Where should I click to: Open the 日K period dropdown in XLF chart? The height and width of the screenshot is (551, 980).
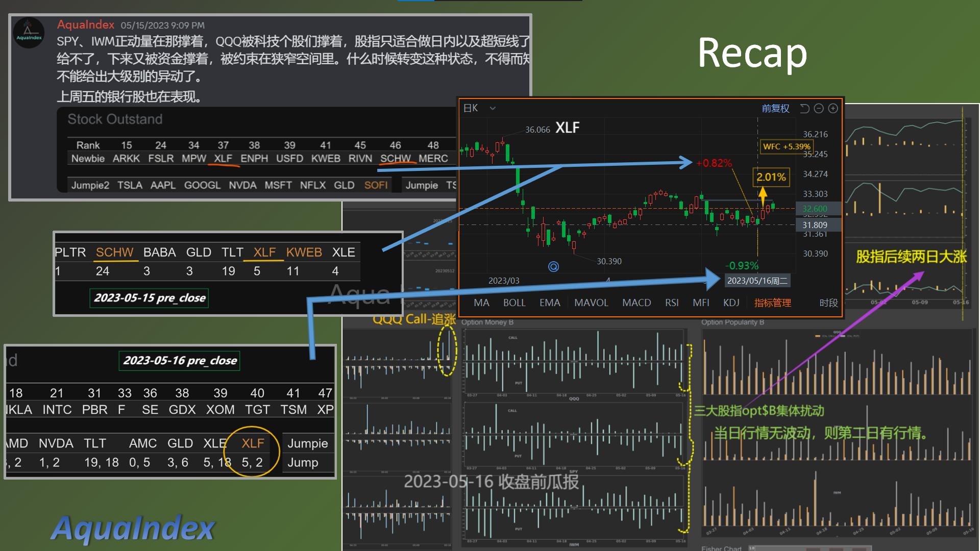(x=479, y=108)
